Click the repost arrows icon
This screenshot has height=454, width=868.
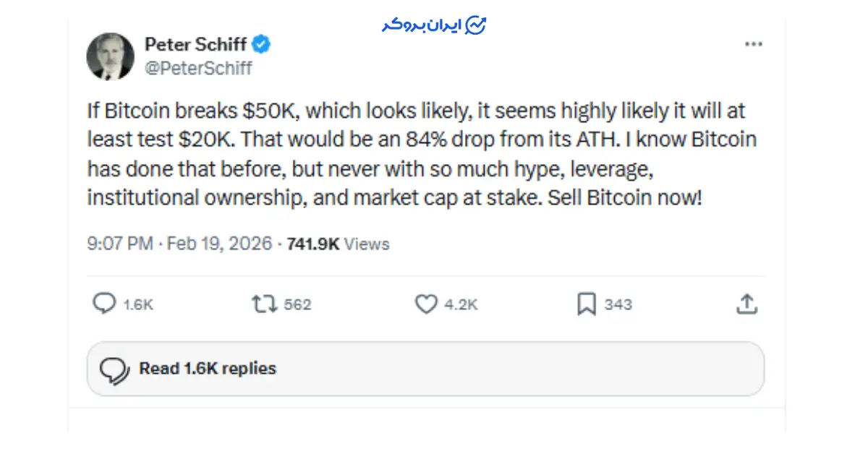[264, 304]
